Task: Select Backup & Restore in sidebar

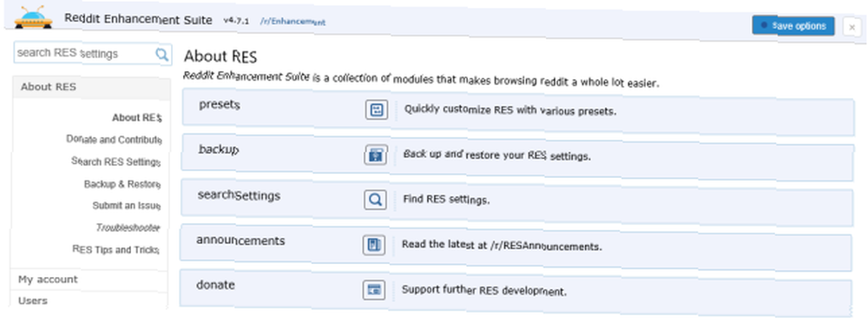Action: tap(122, 184)
